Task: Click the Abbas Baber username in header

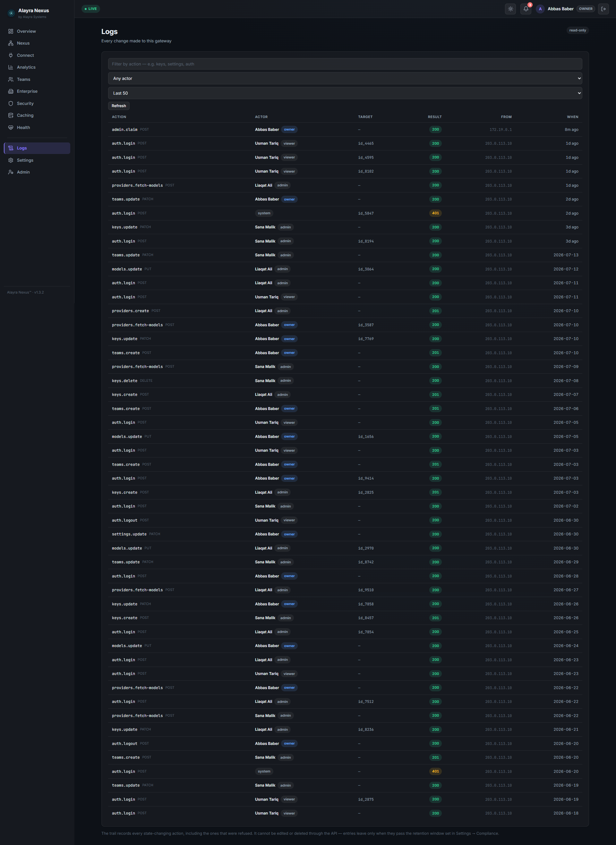Action: pyautogui.click(x=560, y=9)
